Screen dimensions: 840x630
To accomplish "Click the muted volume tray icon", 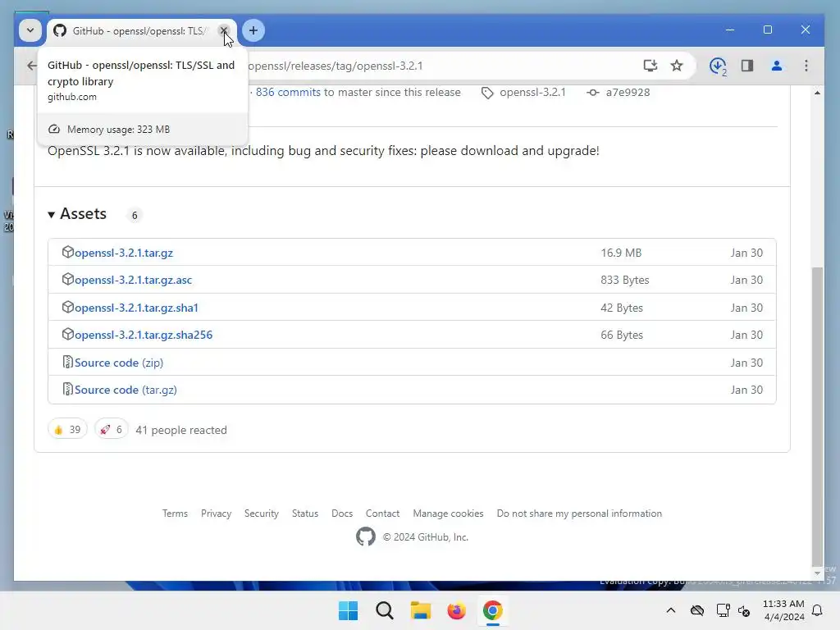I will [x=744, y=610].
